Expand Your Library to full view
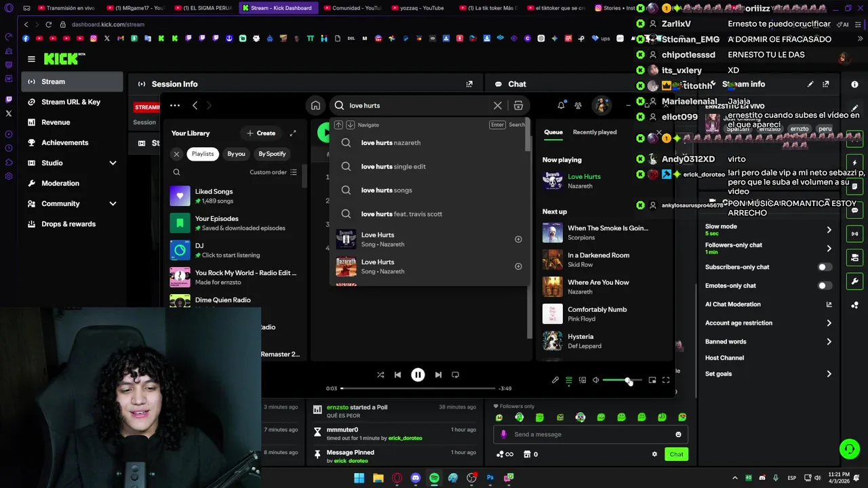868x488 pixels. [293, 134]
